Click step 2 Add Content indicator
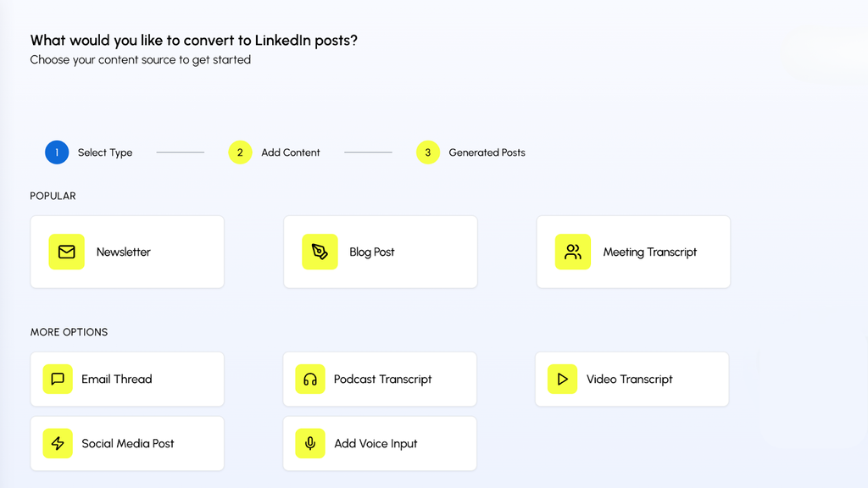Viewport: 868px width, 488px height. point(240,152)
